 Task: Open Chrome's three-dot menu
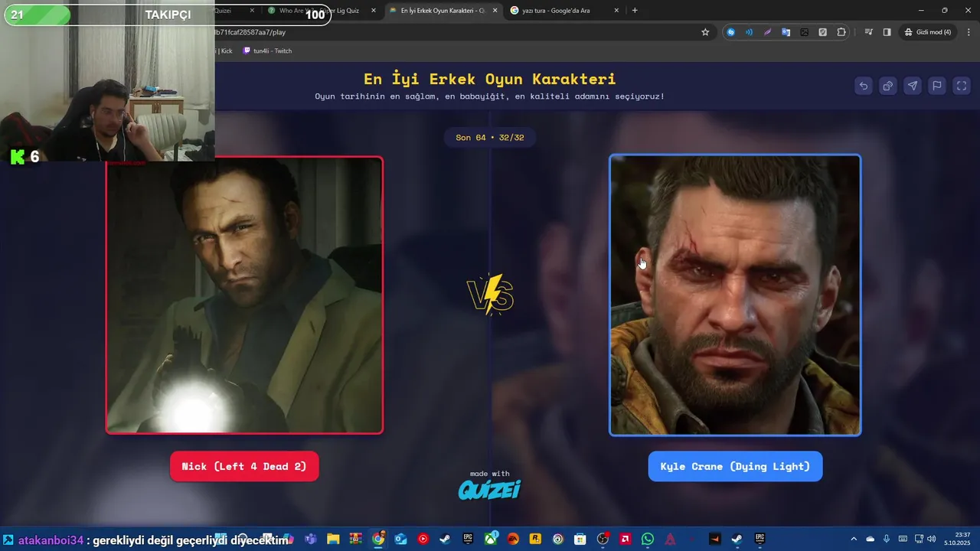point(967,32)
